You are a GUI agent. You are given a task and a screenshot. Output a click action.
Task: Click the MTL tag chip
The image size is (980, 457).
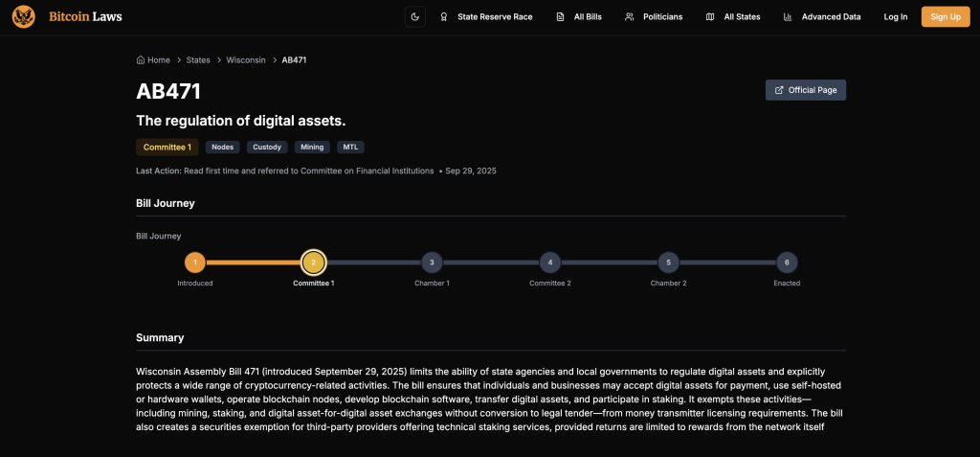tap(350, 147)
